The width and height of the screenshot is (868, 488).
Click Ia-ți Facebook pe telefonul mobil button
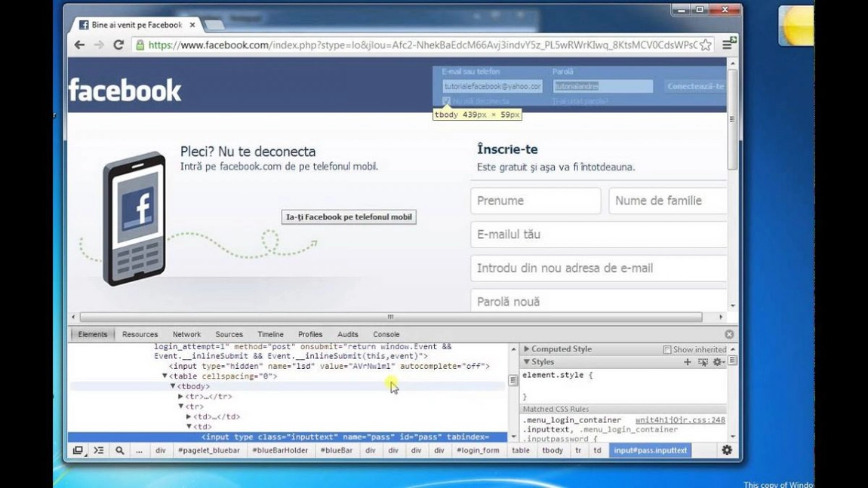pyautogui.click(x=349, y=217)
